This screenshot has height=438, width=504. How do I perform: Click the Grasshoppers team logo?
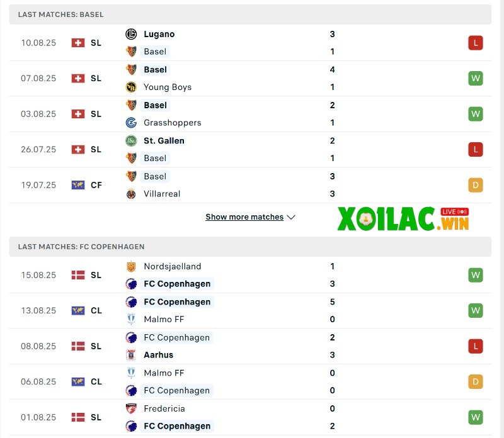coord(131,123)
